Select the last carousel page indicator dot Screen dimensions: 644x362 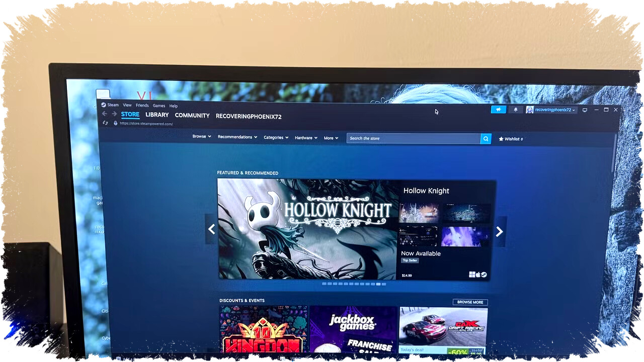coord(384,284)
